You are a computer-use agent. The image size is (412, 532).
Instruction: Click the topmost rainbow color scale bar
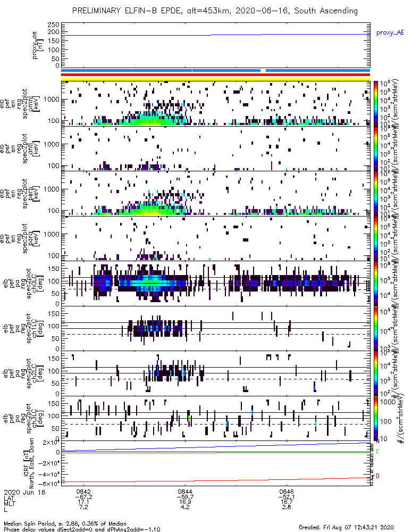click(375, 104)
